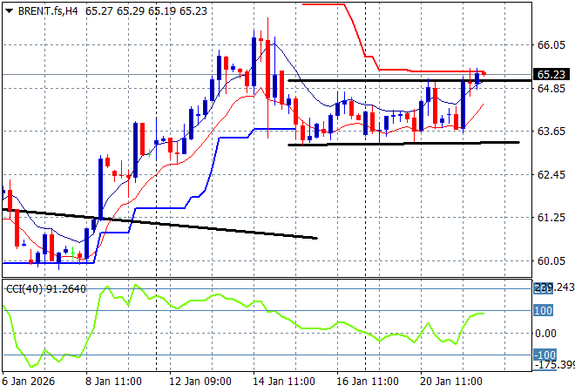Select the CCI 0.00 axis label
The width and height of the screenshot is (575, 392).
pos(545,334)
